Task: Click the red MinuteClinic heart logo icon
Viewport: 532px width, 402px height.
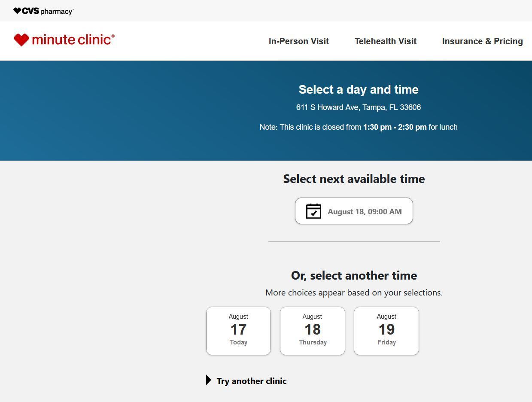Action: (x=21, y=40)
